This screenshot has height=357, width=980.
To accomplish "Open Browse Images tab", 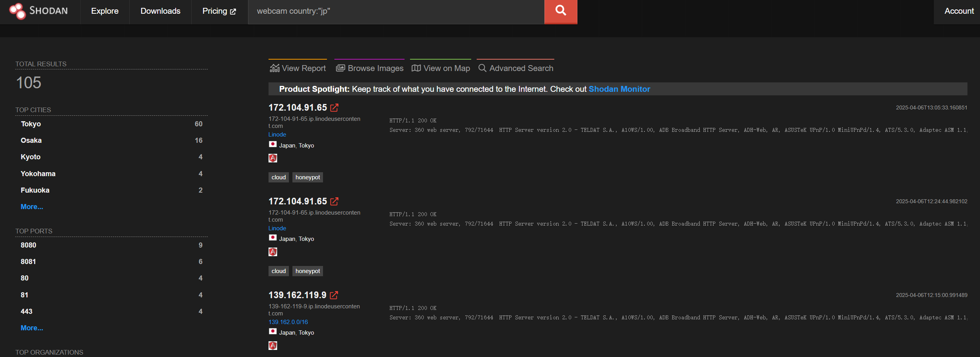I will (370, 67).
